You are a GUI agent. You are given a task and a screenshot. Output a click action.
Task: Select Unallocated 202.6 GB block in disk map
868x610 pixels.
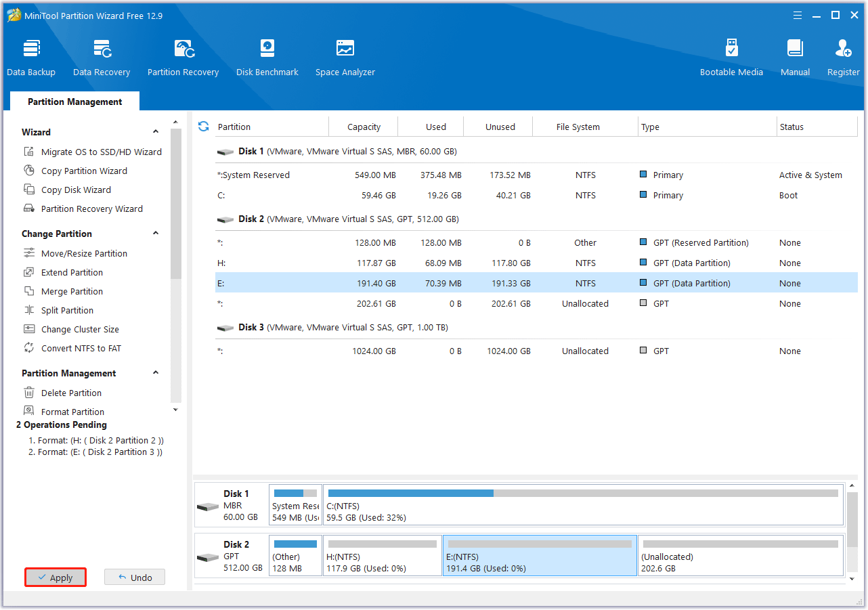pyautogui.click(x=741, y=556)
